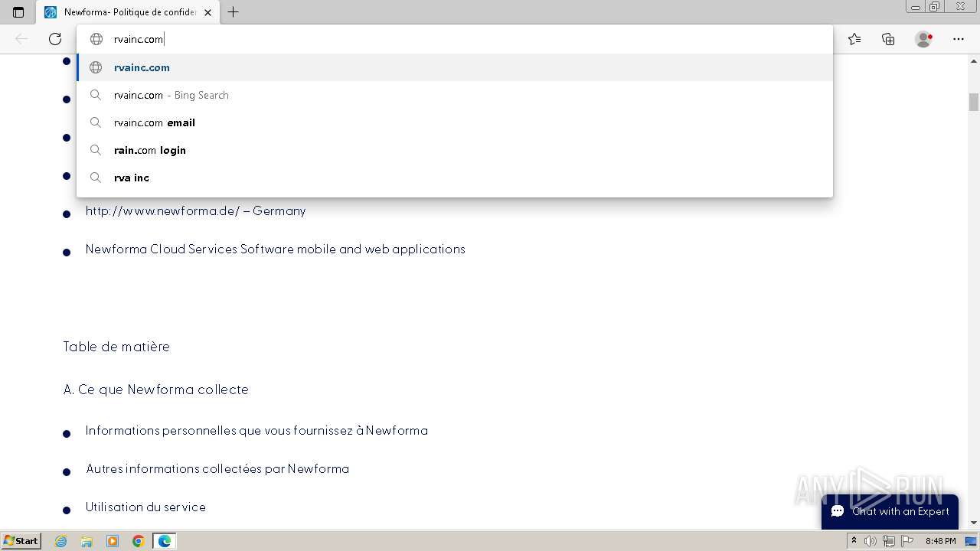Screen dimensions: 980x551
Task: Open Informations personnelles que vous fournissez link
Action: pos(256,431)
